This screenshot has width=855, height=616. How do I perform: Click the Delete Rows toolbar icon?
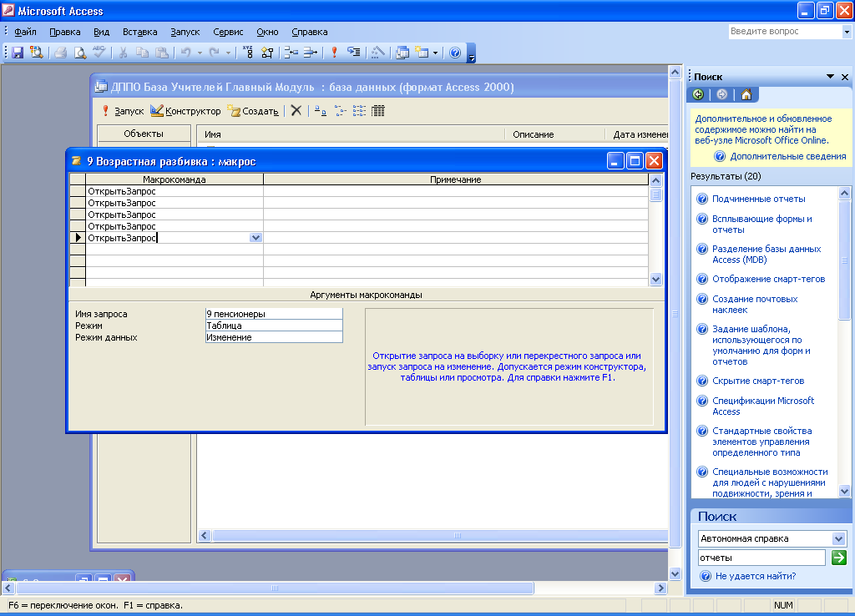point(311,53)
